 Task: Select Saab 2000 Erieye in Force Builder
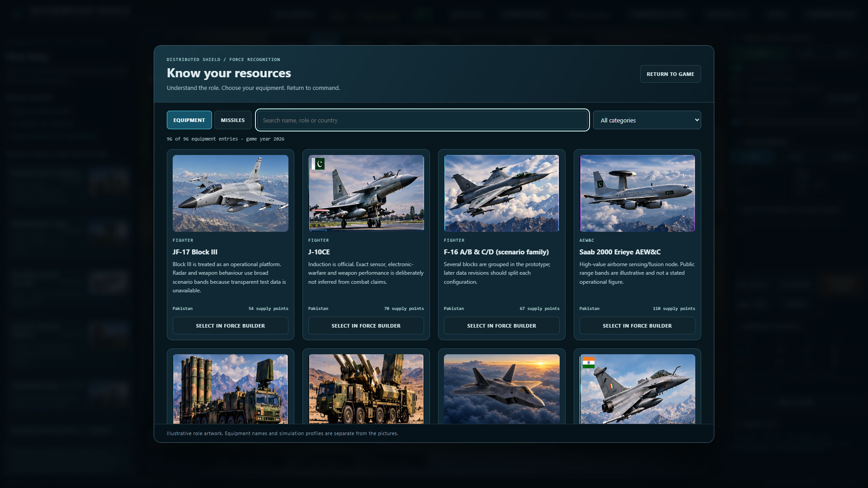(637, 326)
